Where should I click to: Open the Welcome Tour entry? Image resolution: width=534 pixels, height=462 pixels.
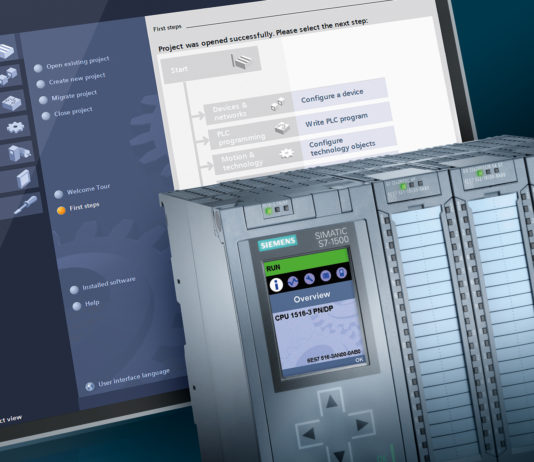82,191
